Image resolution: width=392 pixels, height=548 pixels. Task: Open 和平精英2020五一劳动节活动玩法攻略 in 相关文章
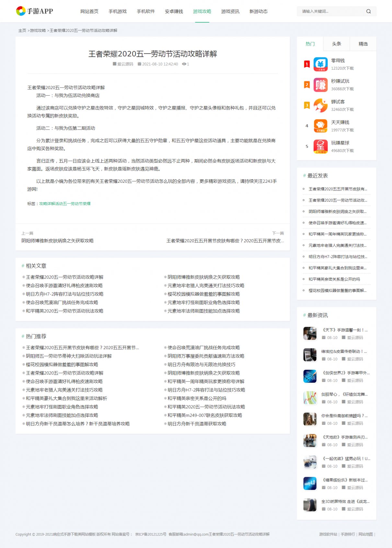pos(64,311)
